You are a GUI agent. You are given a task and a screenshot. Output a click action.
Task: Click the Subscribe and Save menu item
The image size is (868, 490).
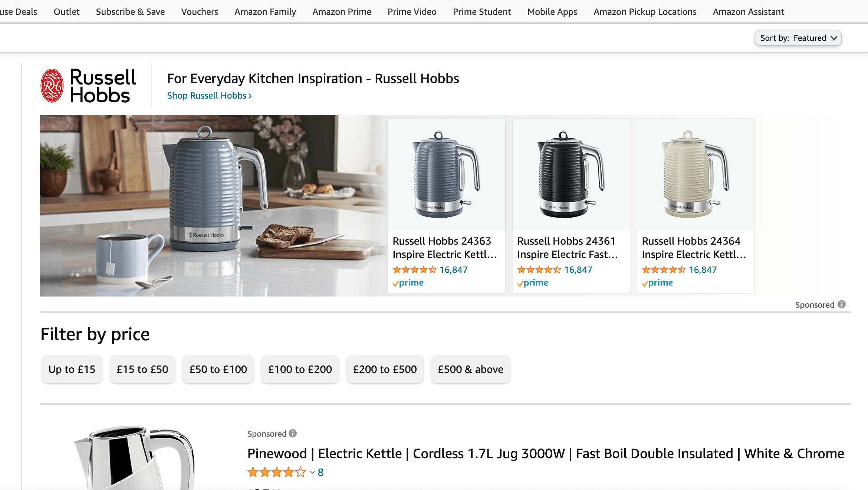tap(130, 11)
